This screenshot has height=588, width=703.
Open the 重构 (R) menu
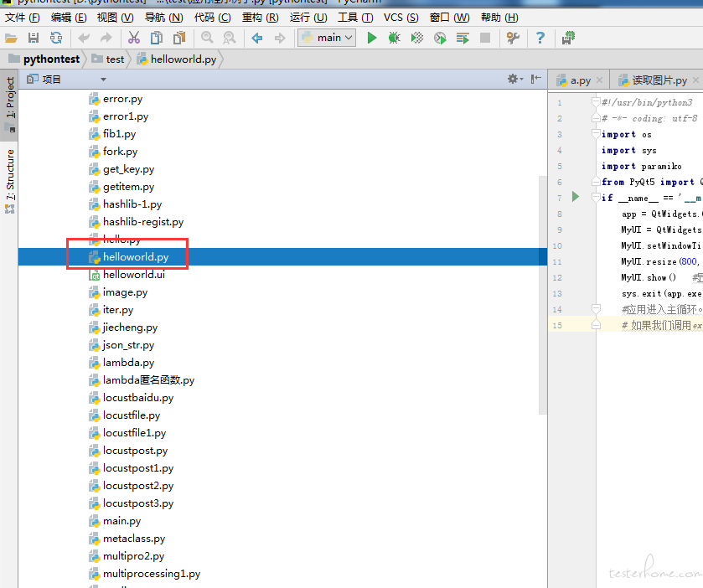point(261,18)
